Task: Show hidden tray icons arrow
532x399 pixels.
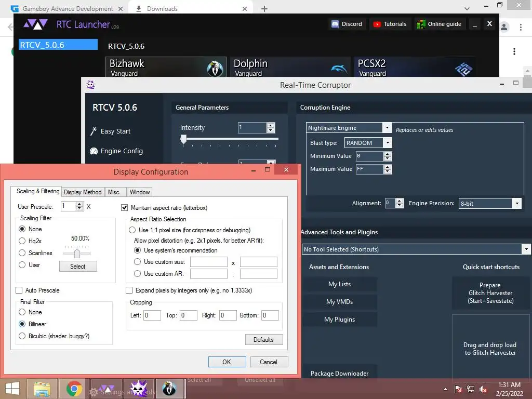Action: (x=445, y=389)
